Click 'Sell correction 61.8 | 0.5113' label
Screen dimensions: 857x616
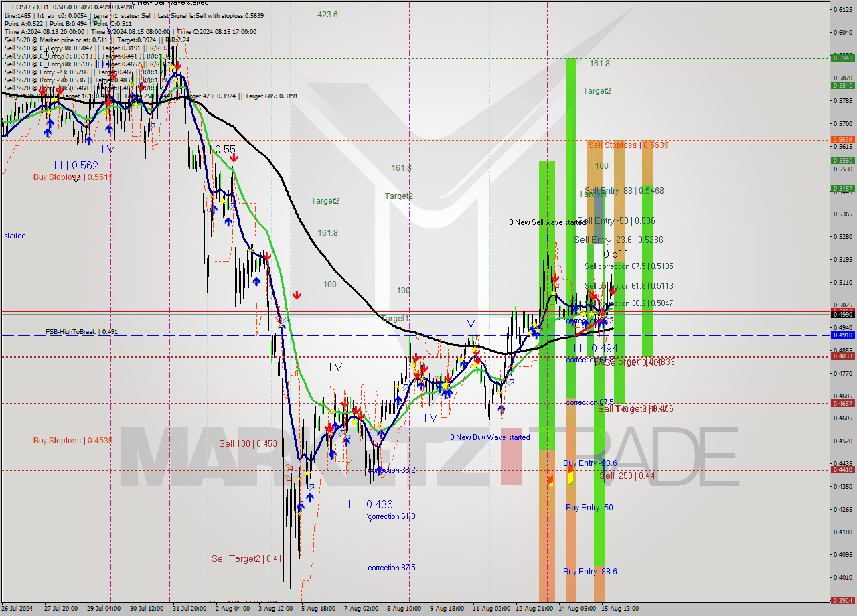[629, 286]
